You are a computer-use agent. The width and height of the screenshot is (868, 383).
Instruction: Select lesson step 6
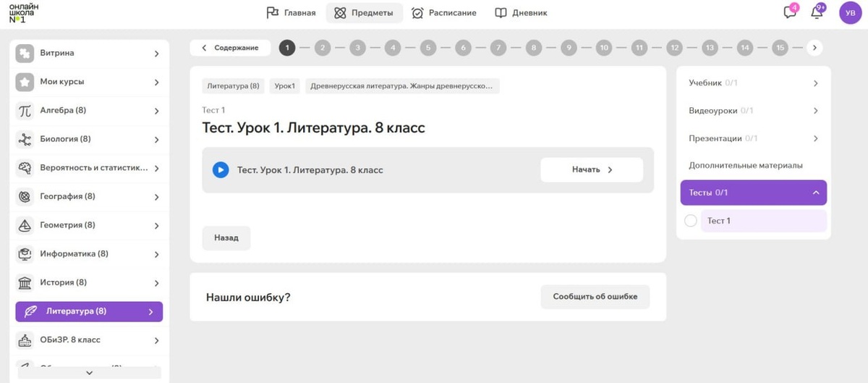[x=463, y=48]
